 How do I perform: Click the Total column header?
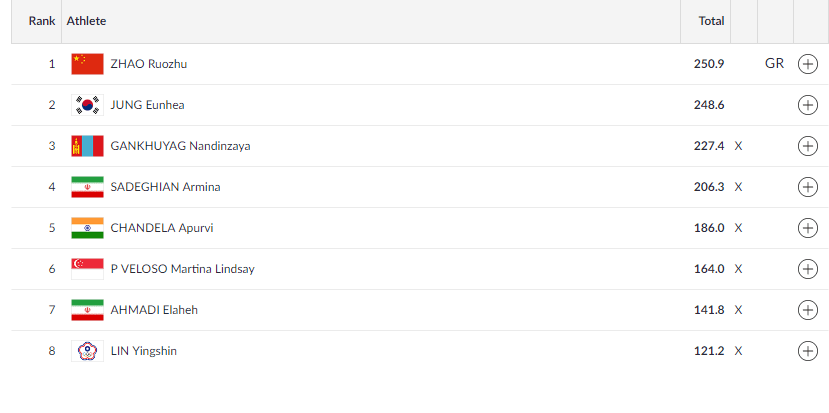point(711,21)
